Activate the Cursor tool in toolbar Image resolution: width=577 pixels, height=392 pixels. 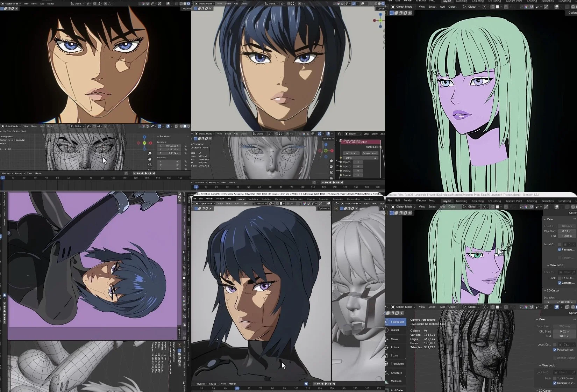[395, 330]
